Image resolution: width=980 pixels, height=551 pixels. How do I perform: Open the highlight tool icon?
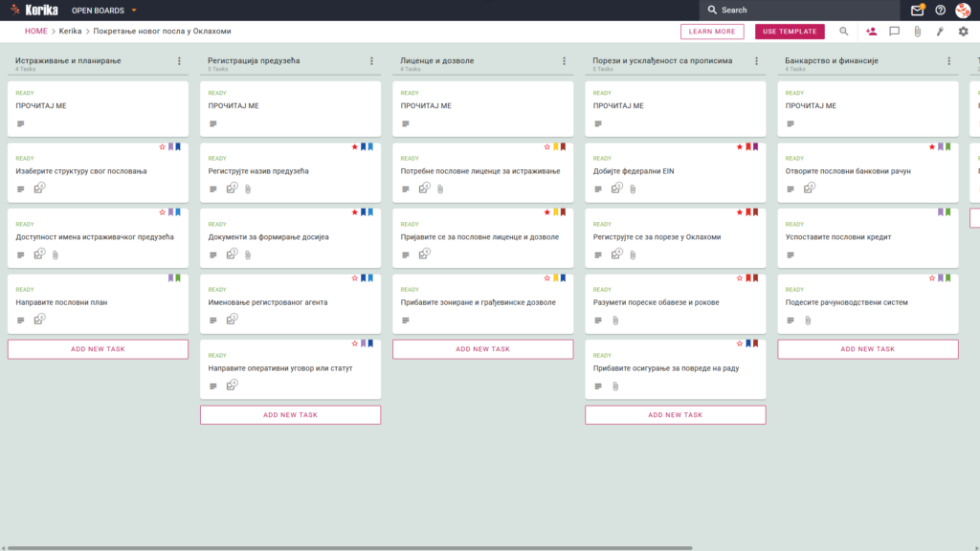[x=940, y=32]
